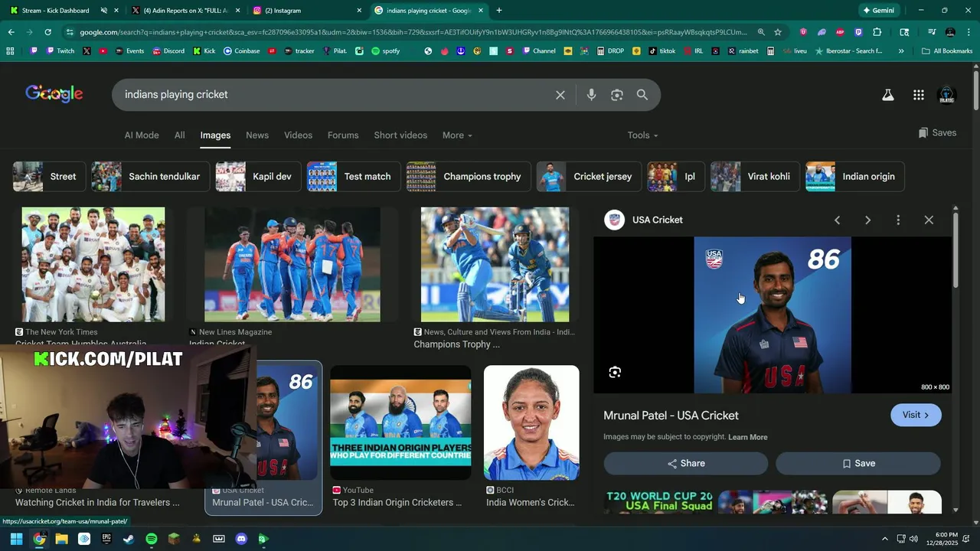Switch to the Forums tab

(343, 135)
